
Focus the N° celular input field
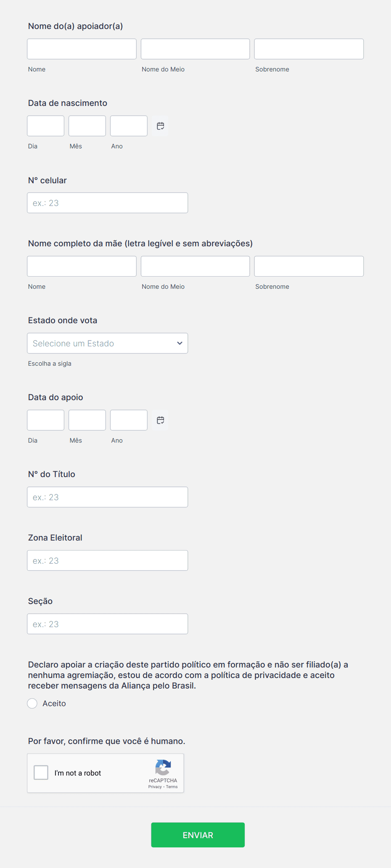[108, 203]
